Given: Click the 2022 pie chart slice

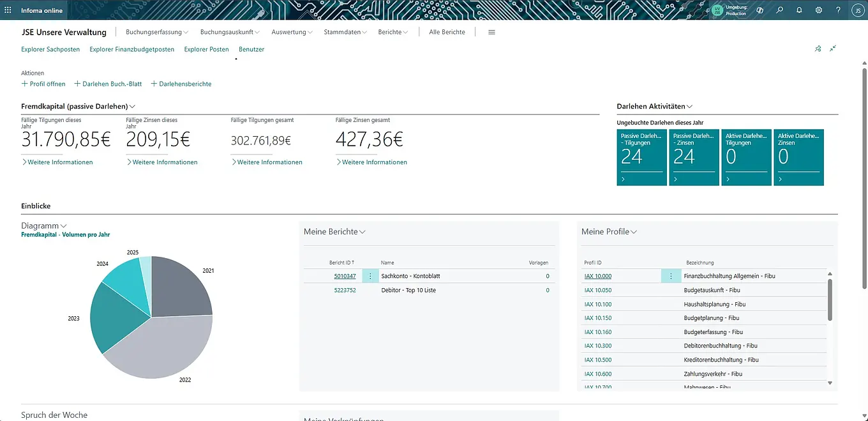Looking at the screenshot, I should pyautogui.click(x=166, y=345).
